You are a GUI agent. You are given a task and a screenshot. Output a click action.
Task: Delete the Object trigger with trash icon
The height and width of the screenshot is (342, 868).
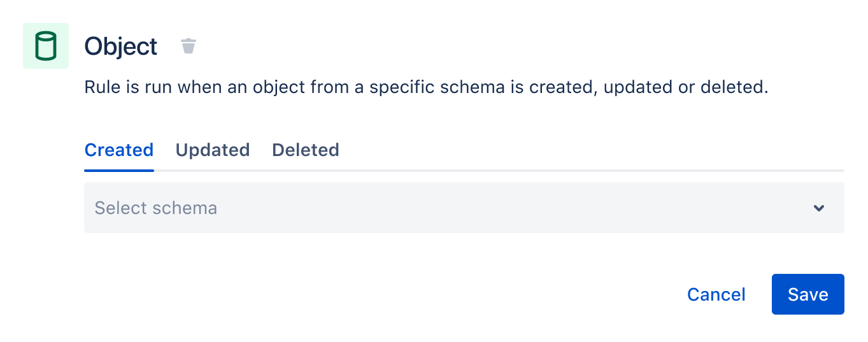(189, 46)
